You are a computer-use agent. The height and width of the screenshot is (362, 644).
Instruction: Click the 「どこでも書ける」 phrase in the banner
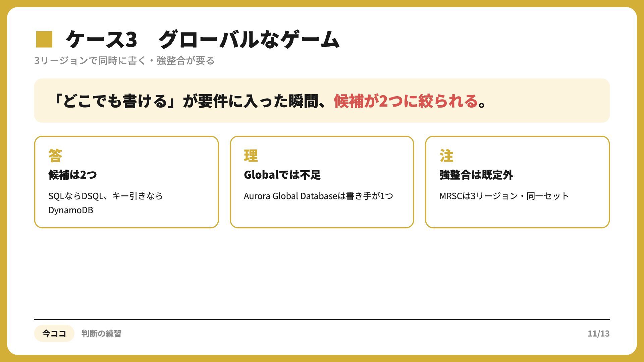[115, 101]
